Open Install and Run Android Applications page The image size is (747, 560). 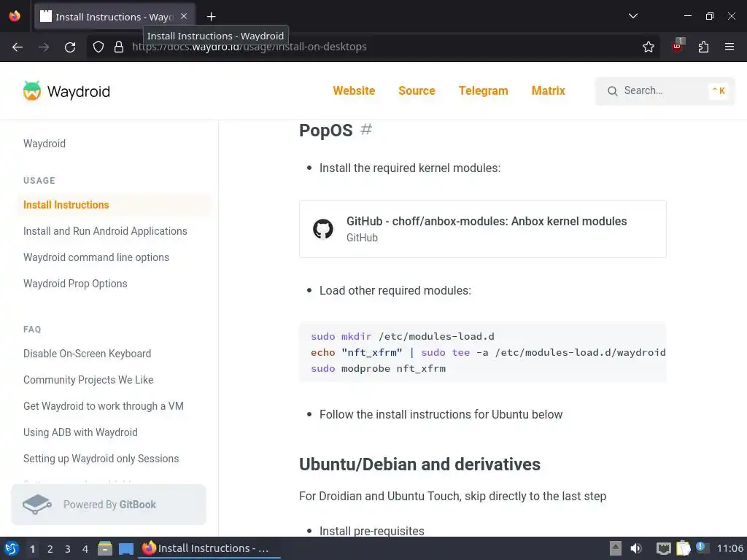(x=105, y=231)
